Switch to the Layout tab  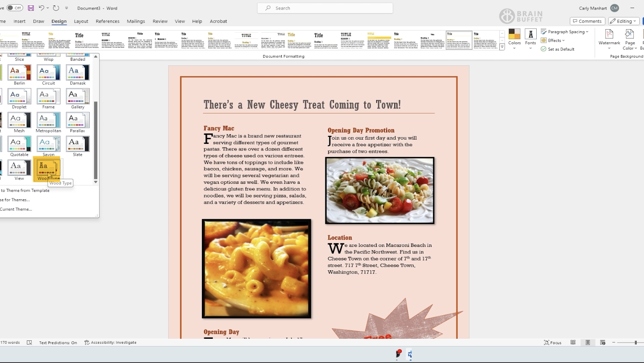point(81,21)
